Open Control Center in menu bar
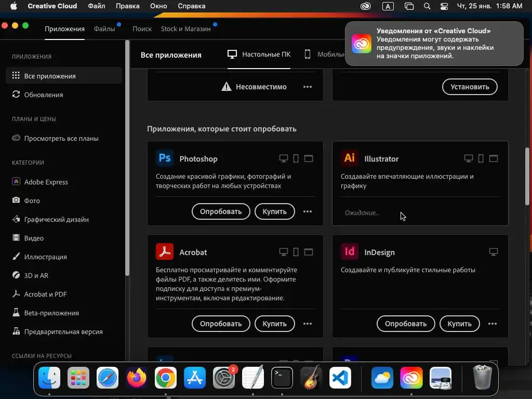The image size is (532, 399). (x=444, y=6)
